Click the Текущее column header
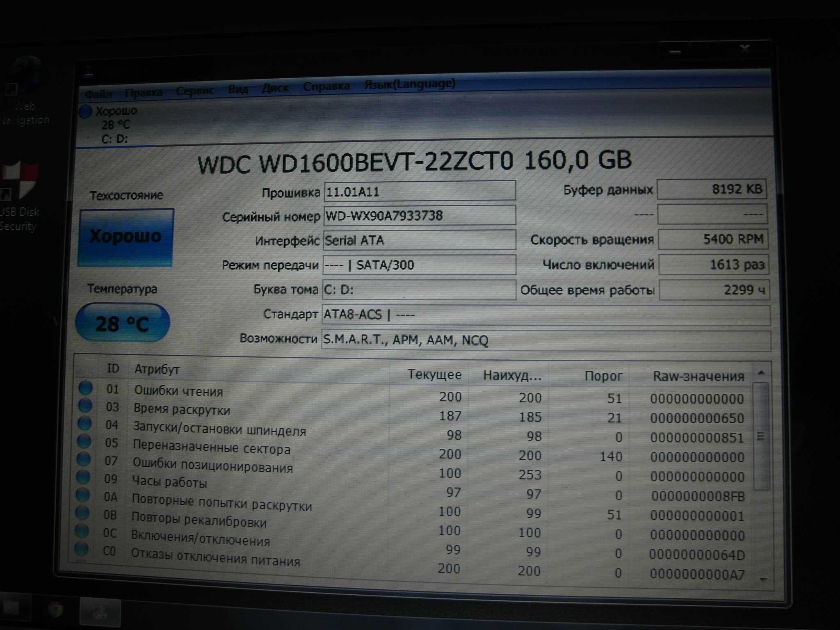The image size is (840, 630). click(x=434, y=374)
